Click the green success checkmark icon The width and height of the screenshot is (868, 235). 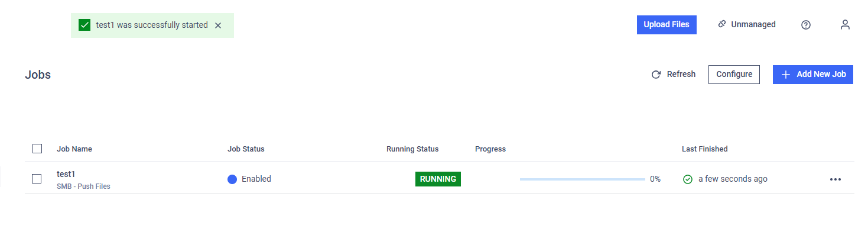click(84, 25)
